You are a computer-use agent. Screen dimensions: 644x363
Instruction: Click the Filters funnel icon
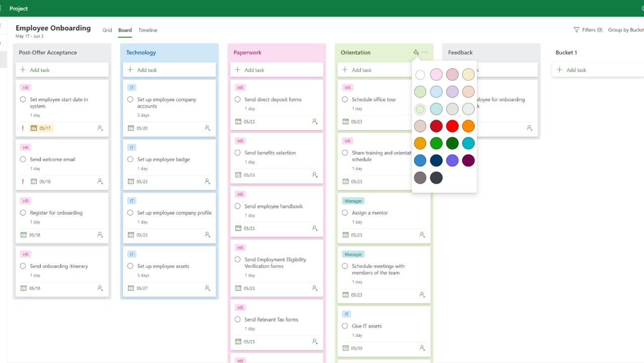(x=577, y=30)
